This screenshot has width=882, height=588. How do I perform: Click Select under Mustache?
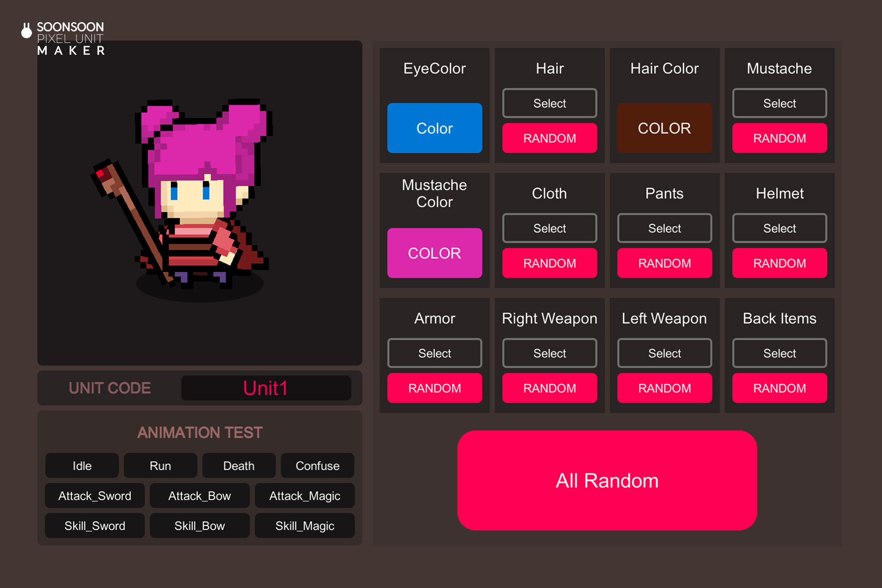coord(779,103)
